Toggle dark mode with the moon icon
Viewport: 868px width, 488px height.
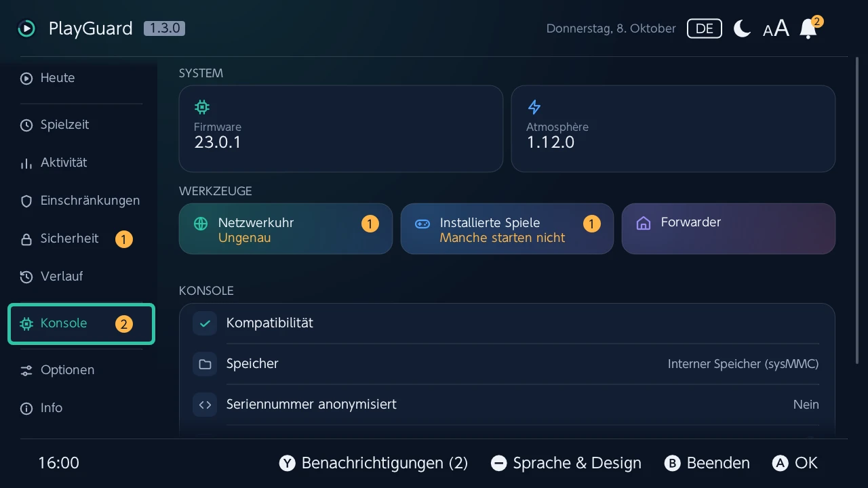tap(743, 28)
